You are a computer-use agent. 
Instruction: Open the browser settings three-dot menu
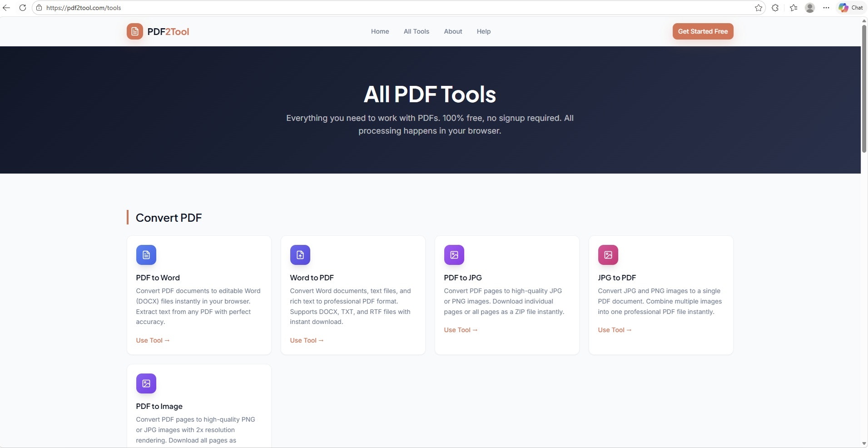[827, 7]
